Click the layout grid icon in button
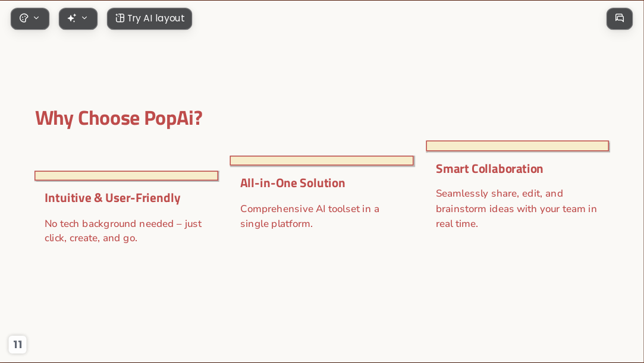The image size is (644, 363). point(120,18)
